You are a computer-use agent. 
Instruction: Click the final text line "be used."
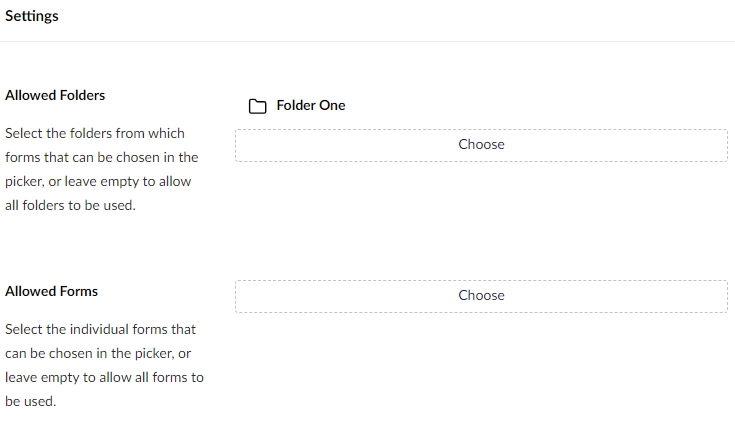tap(30, 401)
